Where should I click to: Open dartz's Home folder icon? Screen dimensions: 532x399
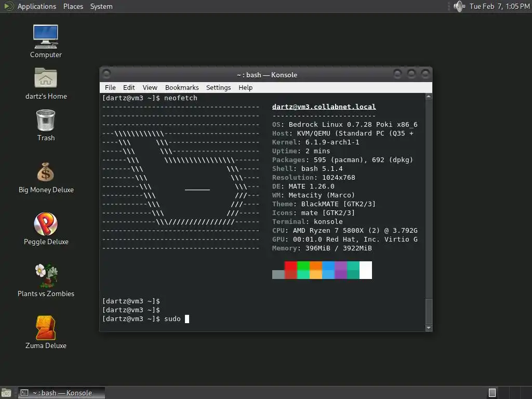point(46,83)
